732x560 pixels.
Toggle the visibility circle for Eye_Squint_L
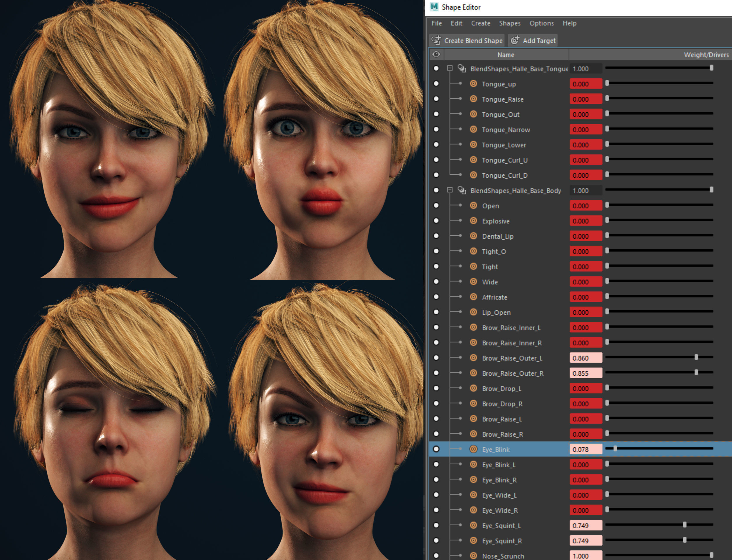pyautogui.click(x=436, y=525)
